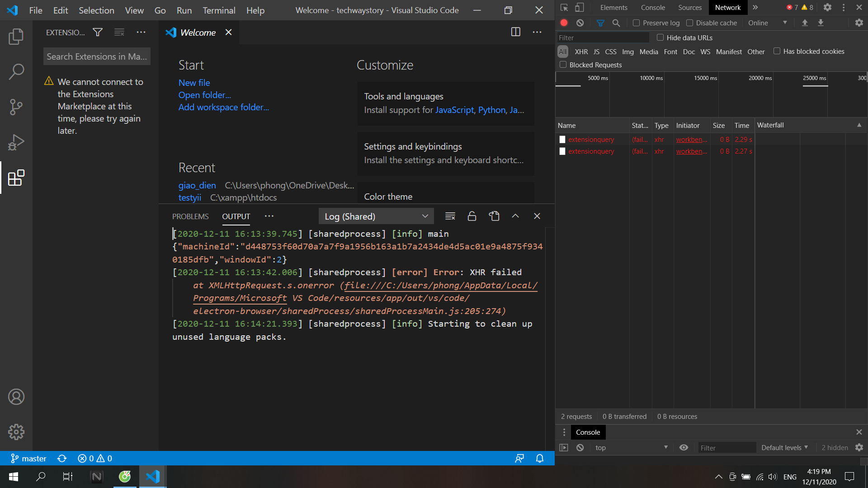The height and width of the screenshot is (488, 868).
Task: Open the Log (Shared) output channel dropdown
Action: pyautogui.click(x=376, y=216)
